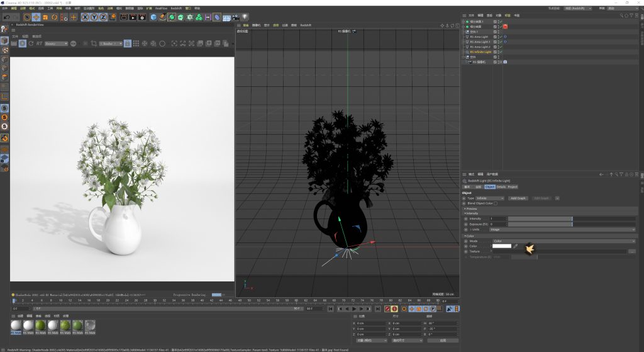Switch to the Object tab in attributes
This screenshot has height=352, width=644.
(x=489, y=186)
